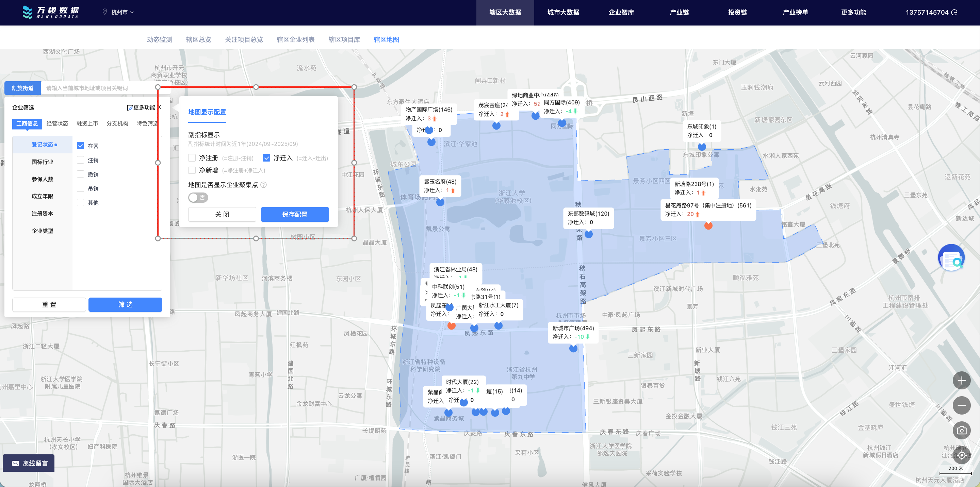Expand the 国标行业 filter category

click(42, 162)
